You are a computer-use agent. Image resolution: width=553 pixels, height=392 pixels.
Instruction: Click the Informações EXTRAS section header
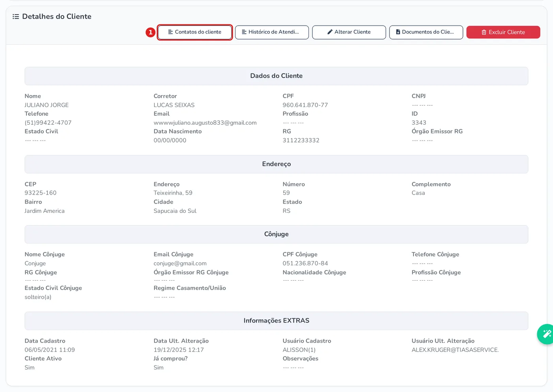276,321
